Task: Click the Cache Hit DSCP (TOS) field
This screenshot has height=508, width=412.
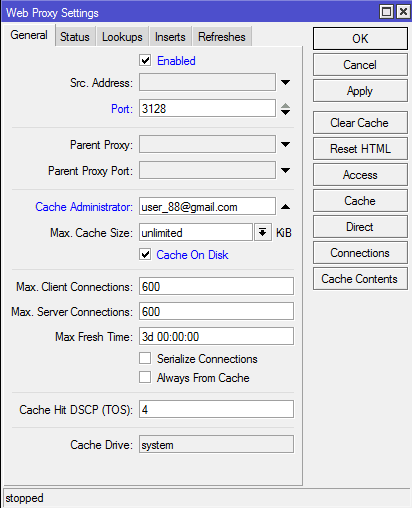Action: pos(216,409)
